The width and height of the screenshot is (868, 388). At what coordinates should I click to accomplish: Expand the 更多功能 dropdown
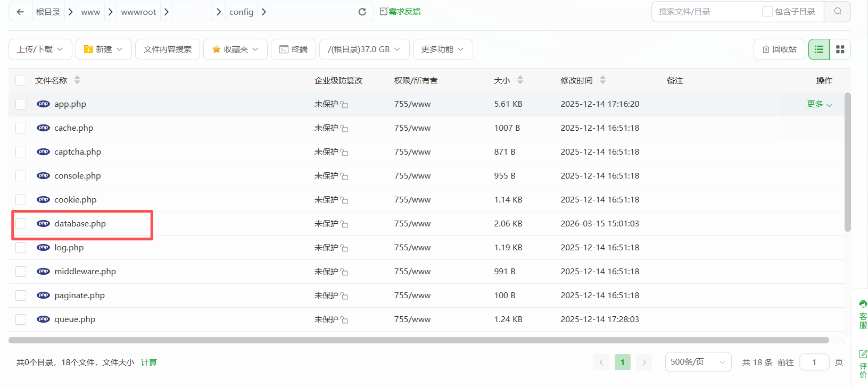coord(443,49)
